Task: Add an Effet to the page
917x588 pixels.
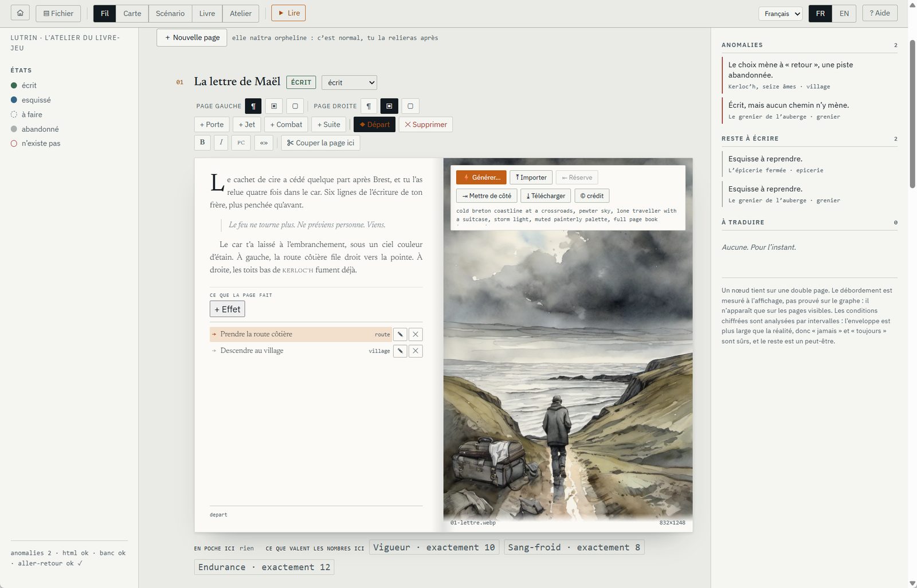Action: [x=228, y=309]
